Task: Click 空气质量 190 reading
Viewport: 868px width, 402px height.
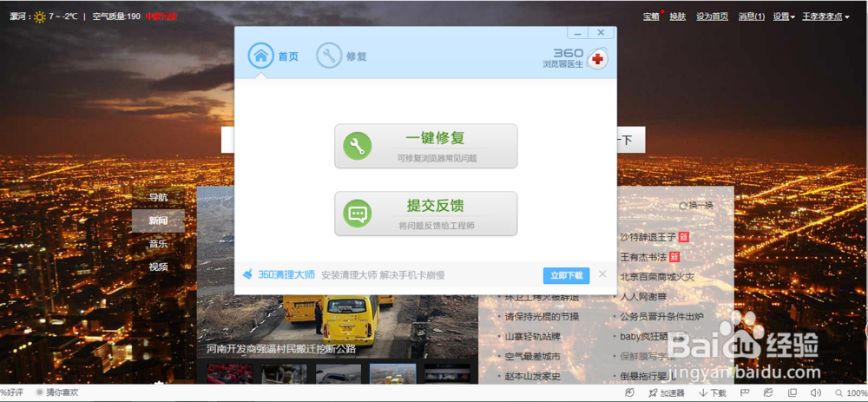Action: tap(116, 16)
